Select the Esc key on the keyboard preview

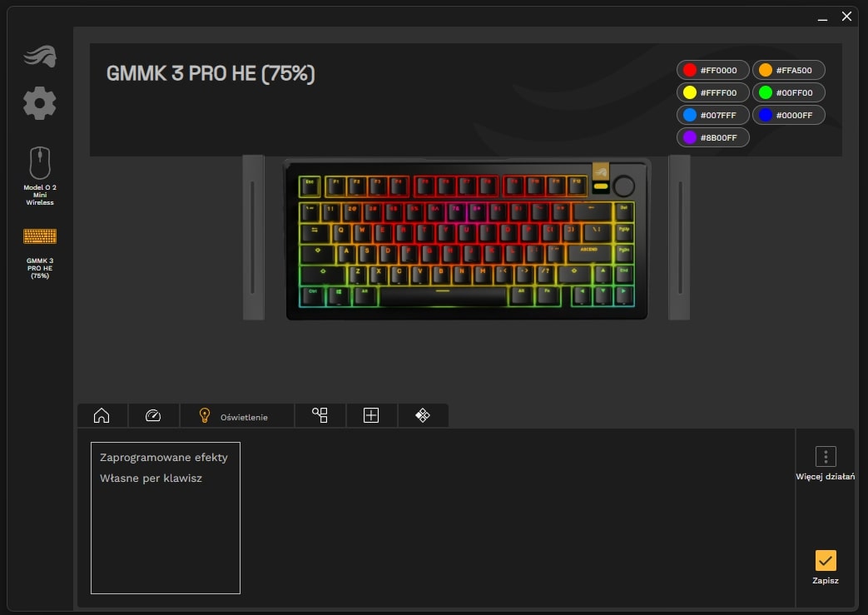(x=310, y=186)
